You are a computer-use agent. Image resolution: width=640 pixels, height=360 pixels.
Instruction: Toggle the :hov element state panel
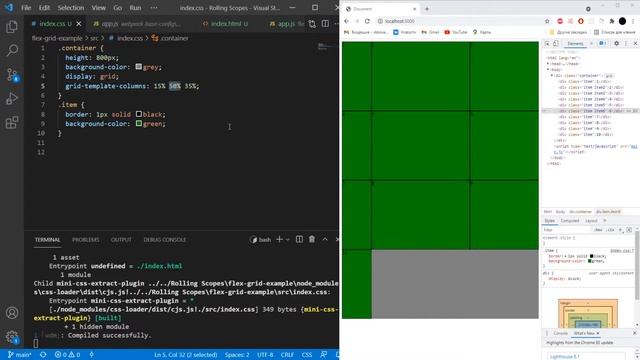598,230
